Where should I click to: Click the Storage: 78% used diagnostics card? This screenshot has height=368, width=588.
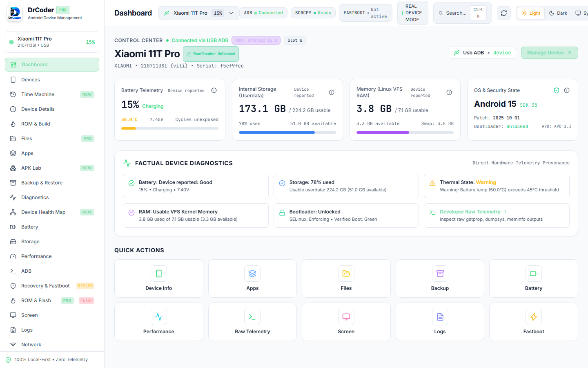coord(346,186)
